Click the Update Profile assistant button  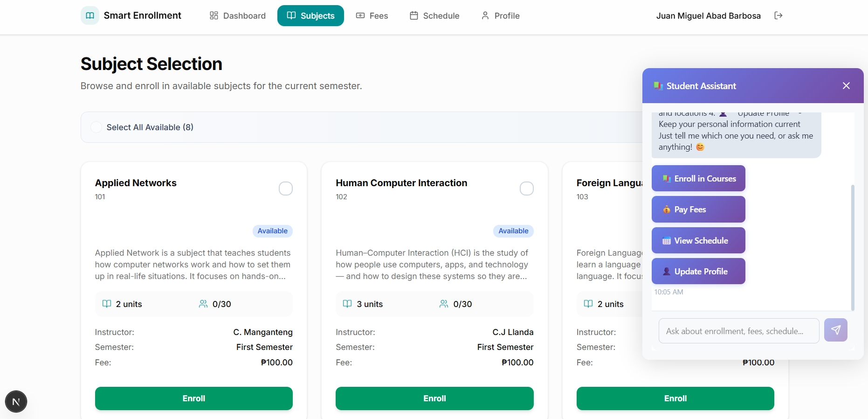tap(698, 271)
